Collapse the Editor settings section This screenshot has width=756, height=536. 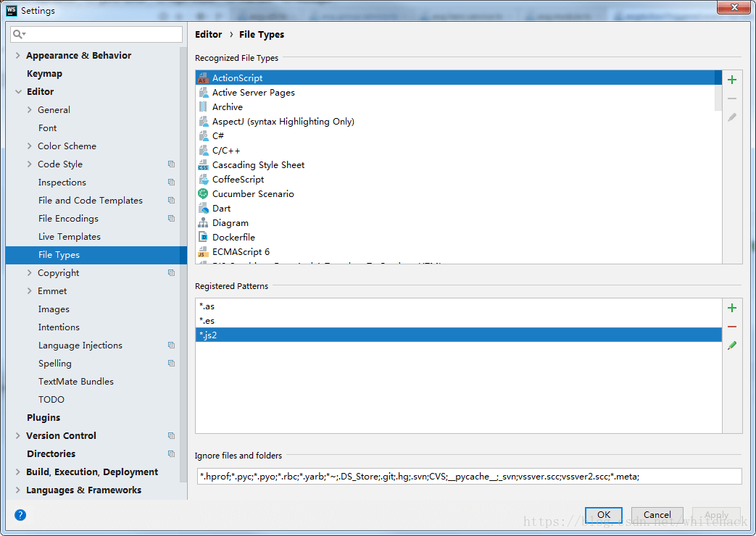click(x=18, y=92)
